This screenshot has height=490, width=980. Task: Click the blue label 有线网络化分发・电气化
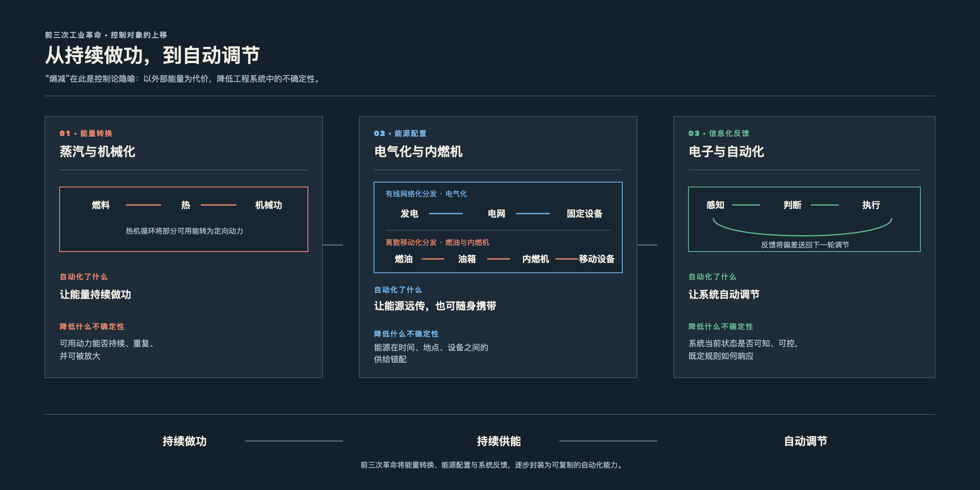(426, 194)
